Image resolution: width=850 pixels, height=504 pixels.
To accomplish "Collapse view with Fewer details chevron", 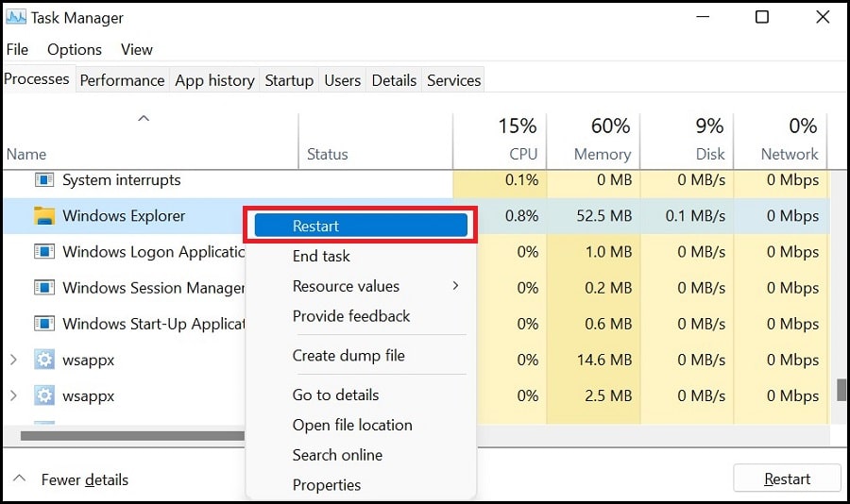I will [20, 479].
